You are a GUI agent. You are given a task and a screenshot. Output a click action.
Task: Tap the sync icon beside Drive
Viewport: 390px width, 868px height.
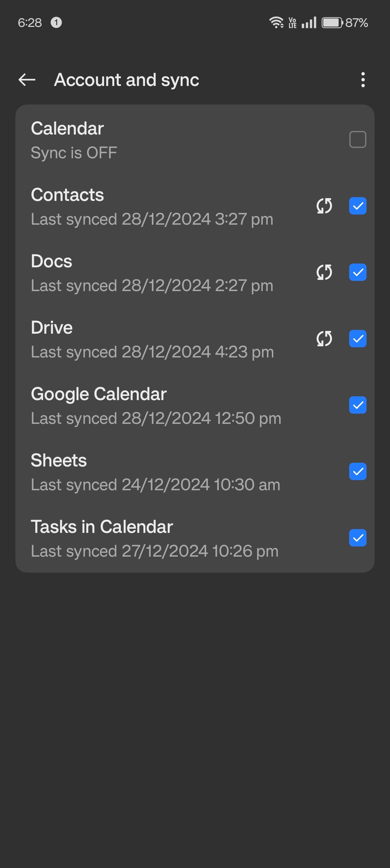324,339
